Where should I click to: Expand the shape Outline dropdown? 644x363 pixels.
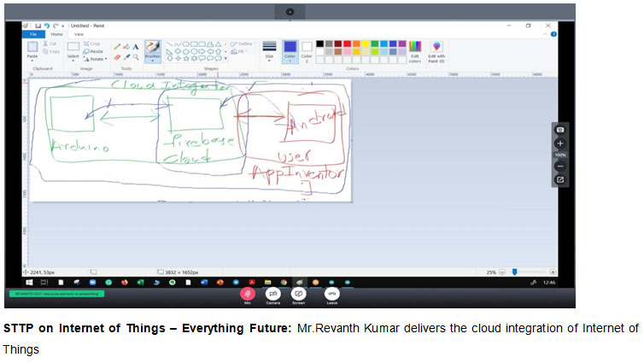pos(242,44)
